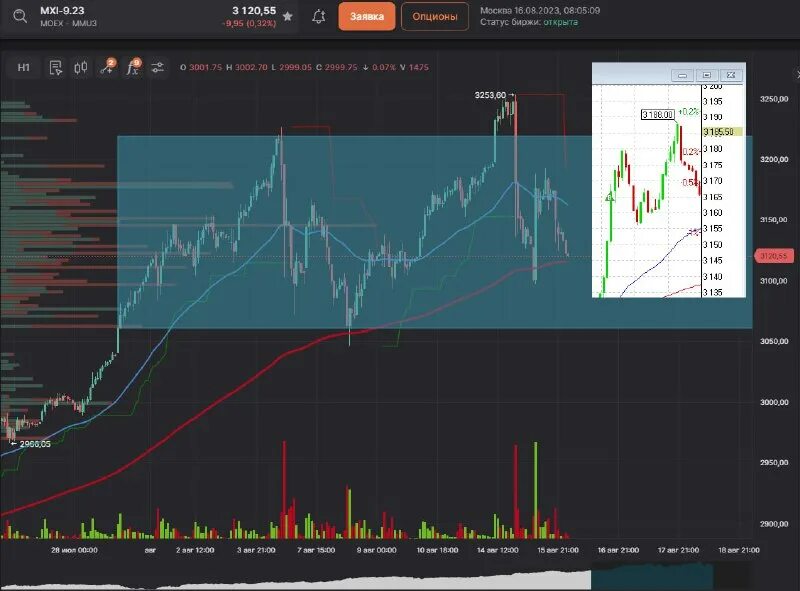Minimize the inset mini chart window

pyautogui.click(x=682, y=76)
